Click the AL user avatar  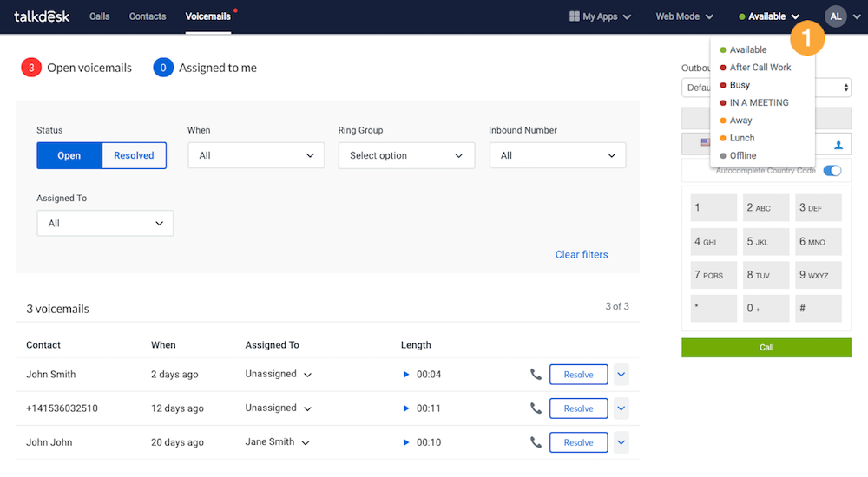[x=835, y=16]
